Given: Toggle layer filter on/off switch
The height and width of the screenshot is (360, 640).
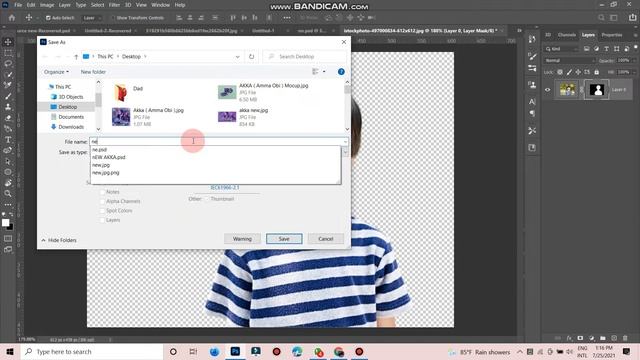Looking at the screenshot, I should (x=636, y=49).
